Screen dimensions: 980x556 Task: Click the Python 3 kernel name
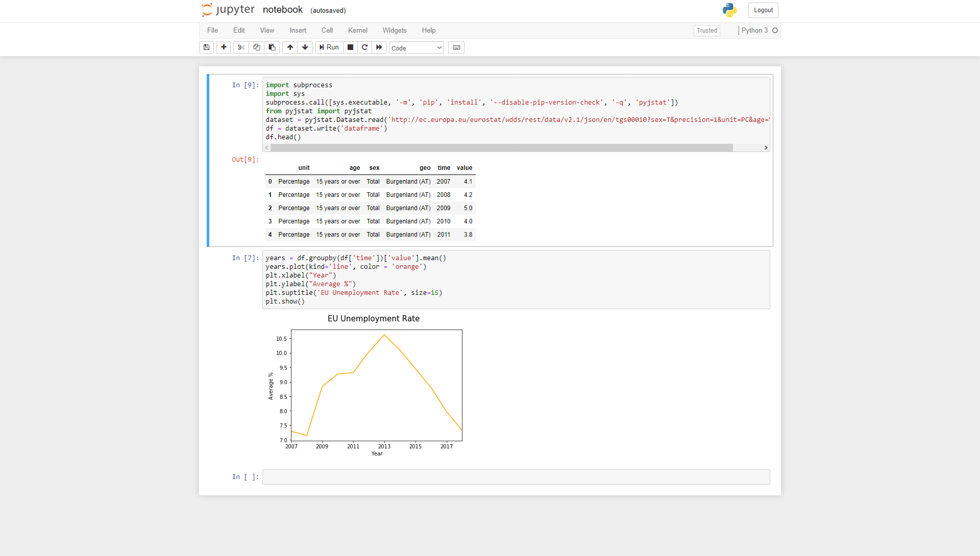(754, 31)
